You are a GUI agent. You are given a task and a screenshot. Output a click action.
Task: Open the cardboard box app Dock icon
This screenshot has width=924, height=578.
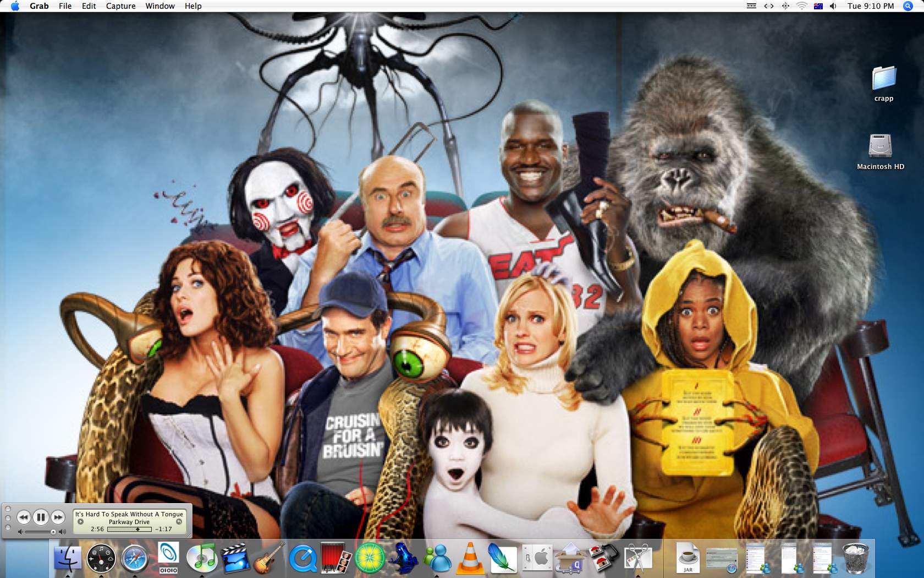pyautogui.click(x=571, y=558)
